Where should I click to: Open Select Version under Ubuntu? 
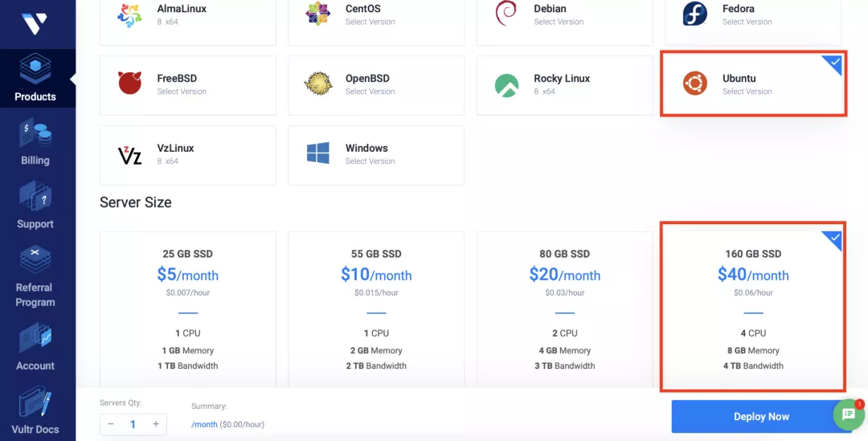click(x=747, y=92)
